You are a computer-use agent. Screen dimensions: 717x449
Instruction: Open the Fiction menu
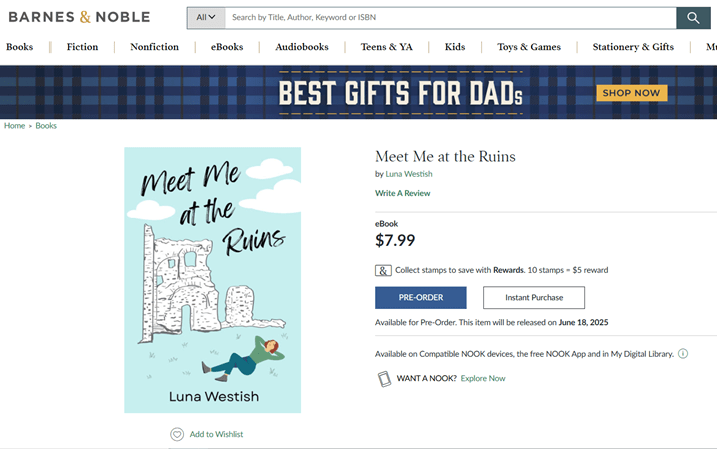click(x=82, y=47)
